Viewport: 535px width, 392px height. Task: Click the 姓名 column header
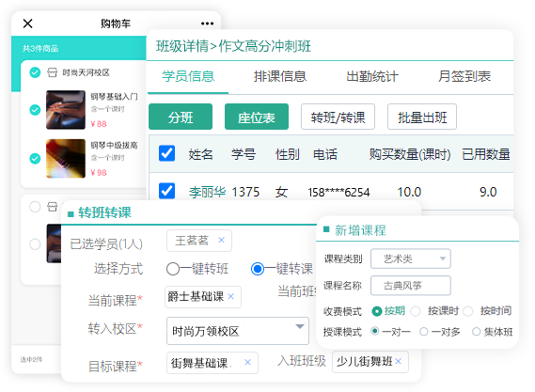coord(200,154)
